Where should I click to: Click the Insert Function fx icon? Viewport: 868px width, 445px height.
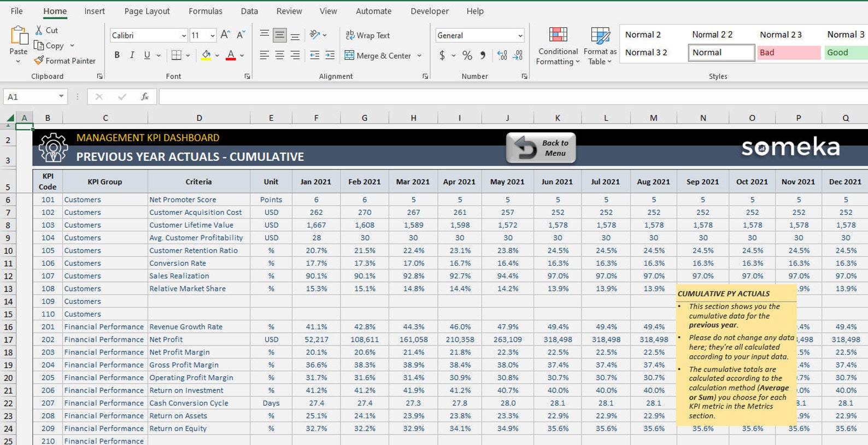click(145, 97)
